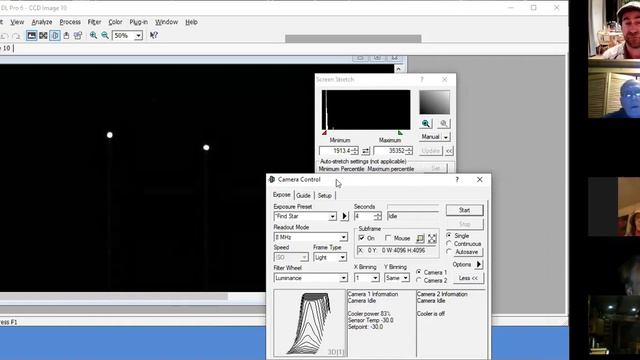Open the Analyze menu
This screenshot has height=360, width=640.
point(42,22)
